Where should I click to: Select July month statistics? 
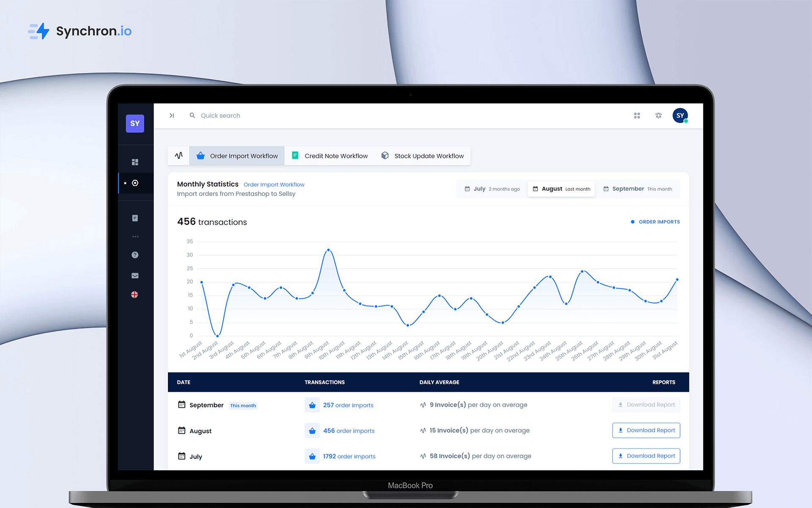pyautogui.click(x=492, y=189)
